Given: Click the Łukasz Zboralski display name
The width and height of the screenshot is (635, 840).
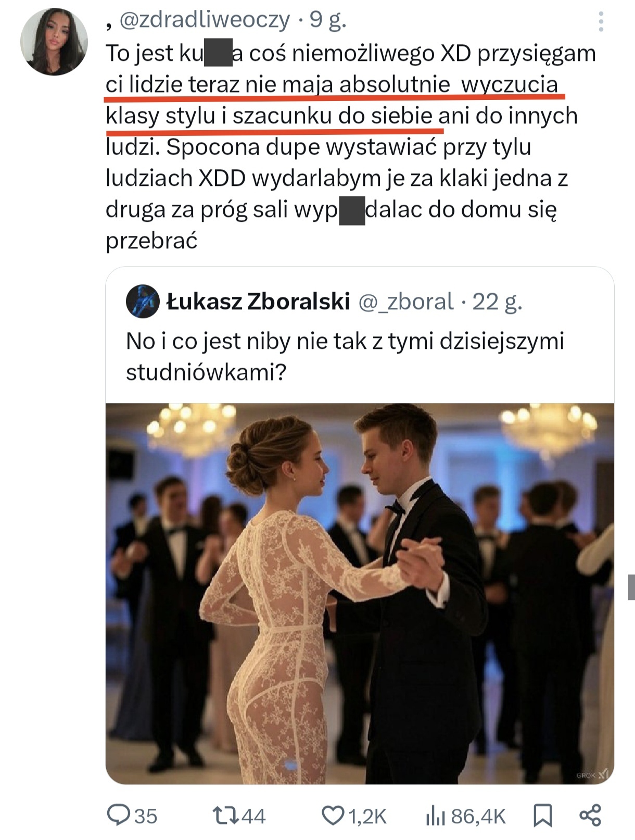Looking at the screenshot, I should pos(258,301).
